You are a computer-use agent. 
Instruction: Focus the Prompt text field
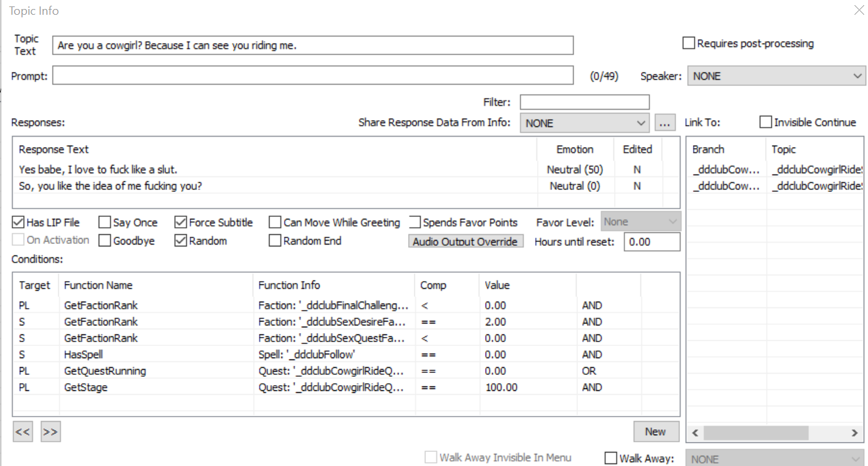[x=313, y=75]
